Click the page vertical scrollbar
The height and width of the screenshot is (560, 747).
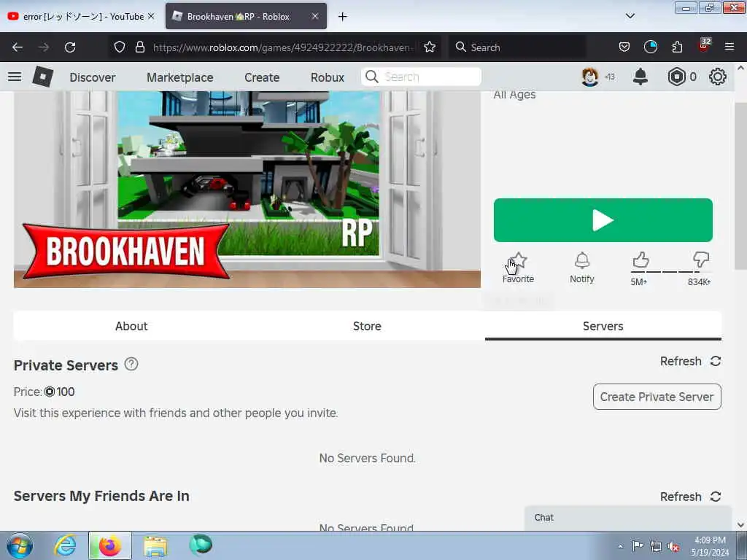[x=740, y=186]
